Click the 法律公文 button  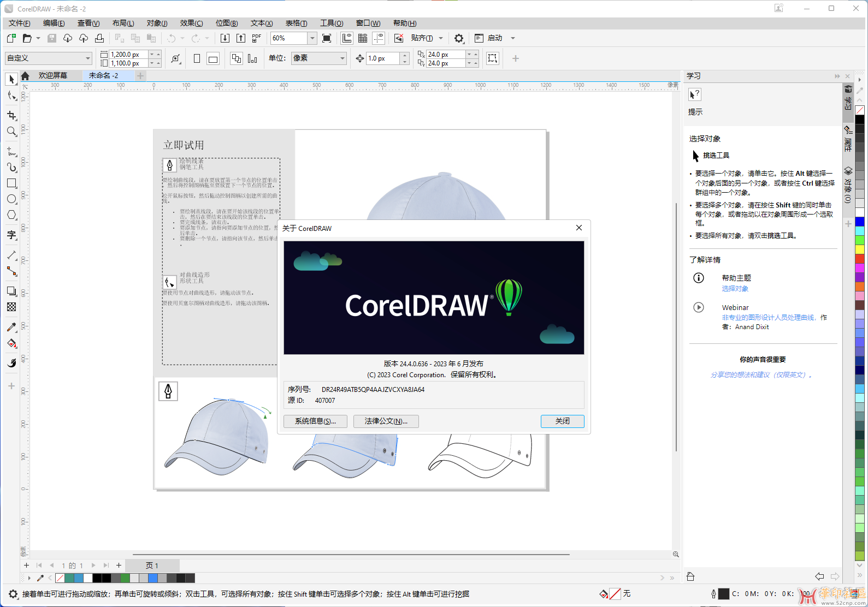(386, 421)
